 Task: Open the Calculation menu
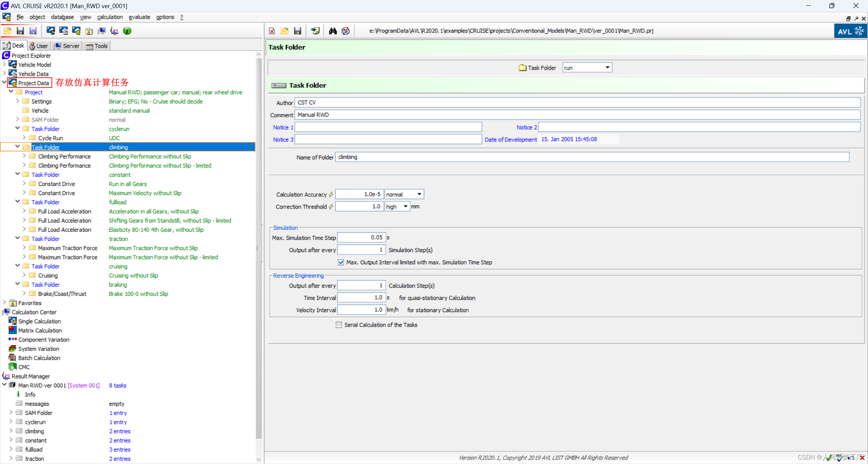tap(109, 17)
